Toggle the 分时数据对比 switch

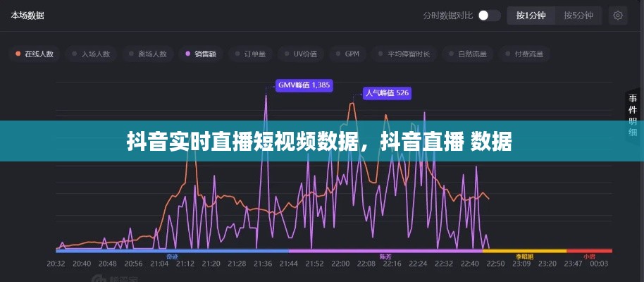point(489,16)
